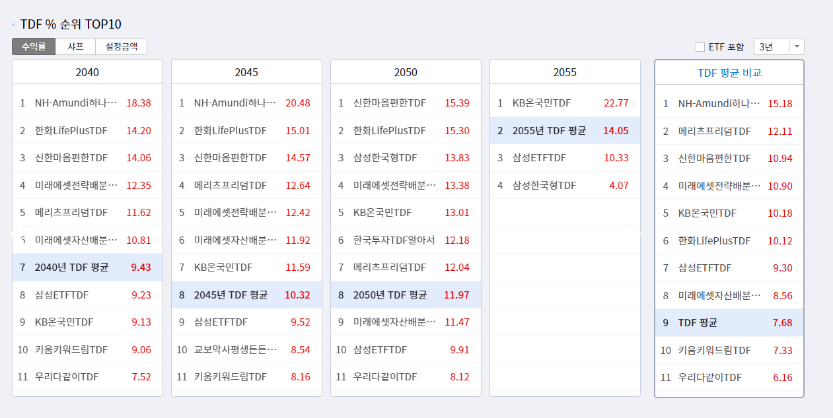This screenshot has width=833, height=418.
Task: Select 2055년 TDF 평균 row
Action: (548, 130)
